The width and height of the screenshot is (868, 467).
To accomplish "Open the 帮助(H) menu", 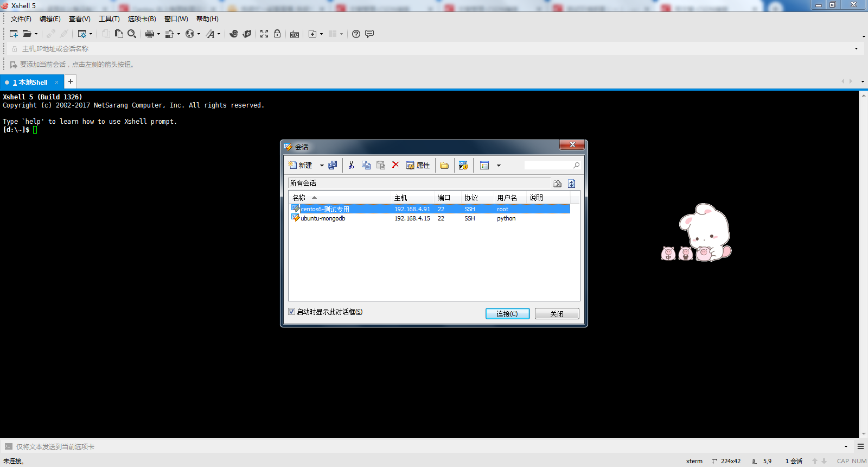I will 207,19.
